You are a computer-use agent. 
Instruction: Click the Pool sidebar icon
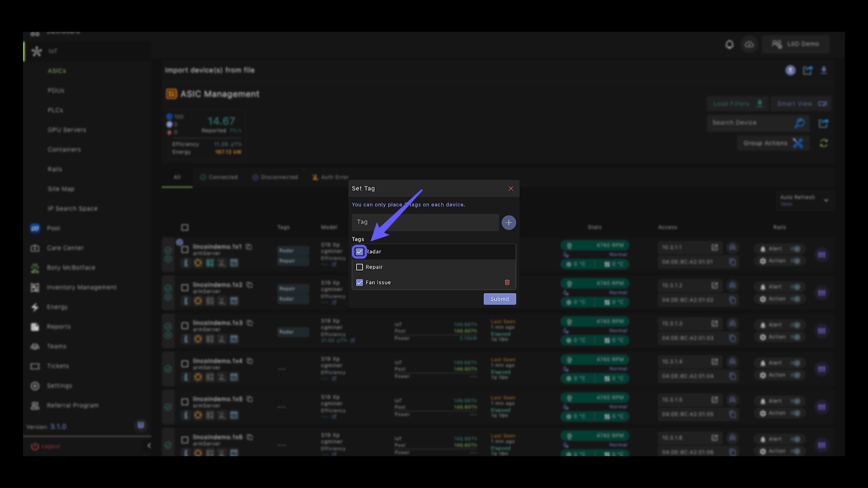tap(35, 228)
